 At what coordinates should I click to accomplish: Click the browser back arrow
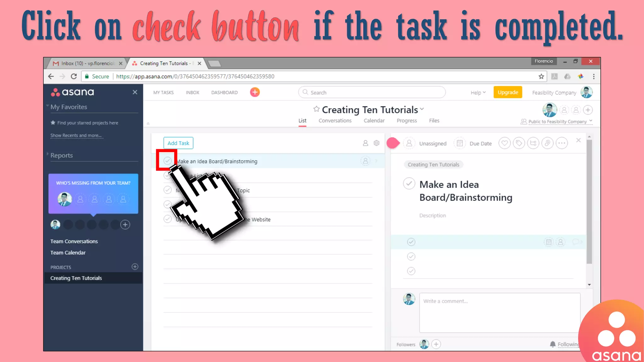coord(51,76)
